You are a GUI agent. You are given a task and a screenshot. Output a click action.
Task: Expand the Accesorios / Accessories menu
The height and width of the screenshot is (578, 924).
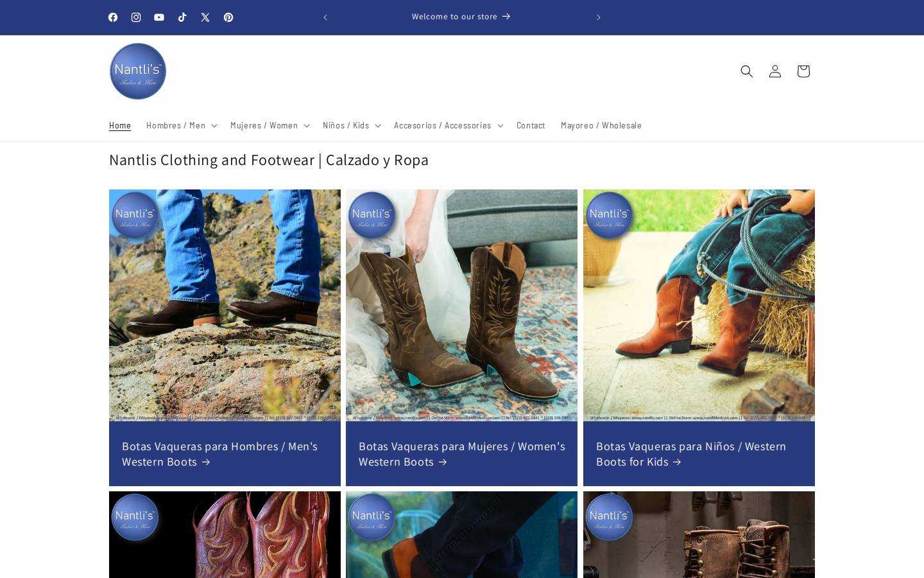[449, 125]
